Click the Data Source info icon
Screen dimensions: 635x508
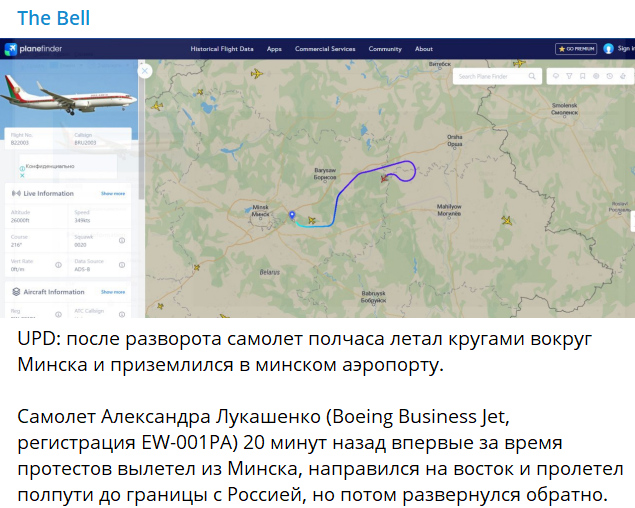click(x=122, y=265)
